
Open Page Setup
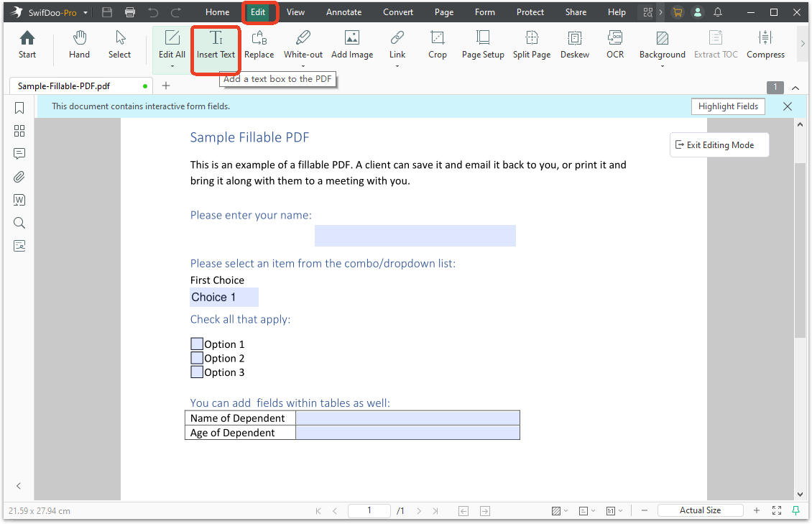(483, 45)
